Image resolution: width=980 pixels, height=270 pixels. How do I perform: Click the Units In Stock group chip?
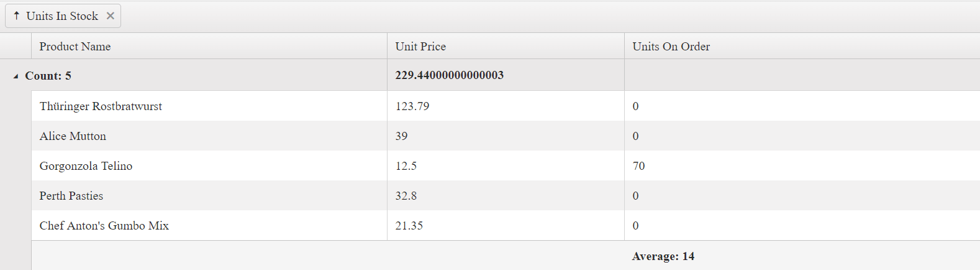click(x=62, y=16)
